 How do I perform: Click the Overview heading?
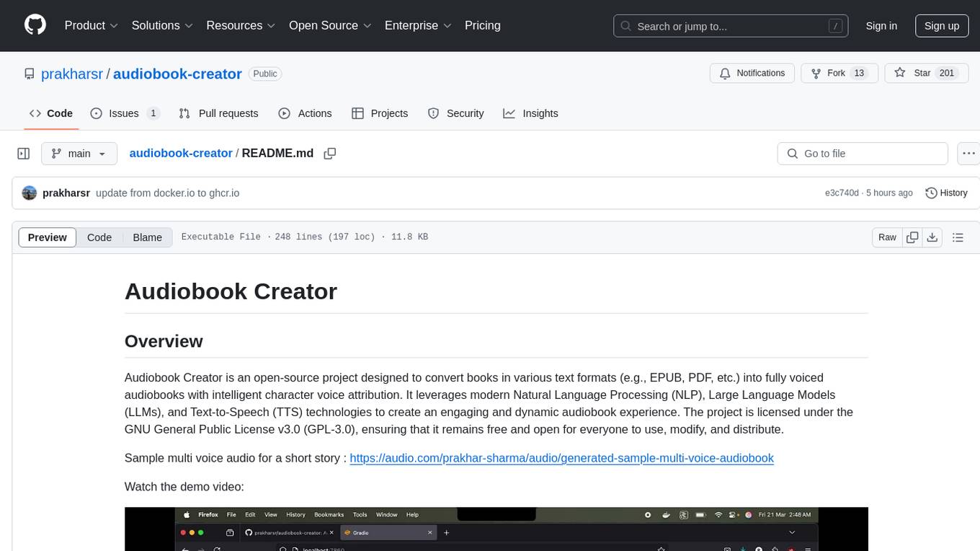tap(164, 341)
